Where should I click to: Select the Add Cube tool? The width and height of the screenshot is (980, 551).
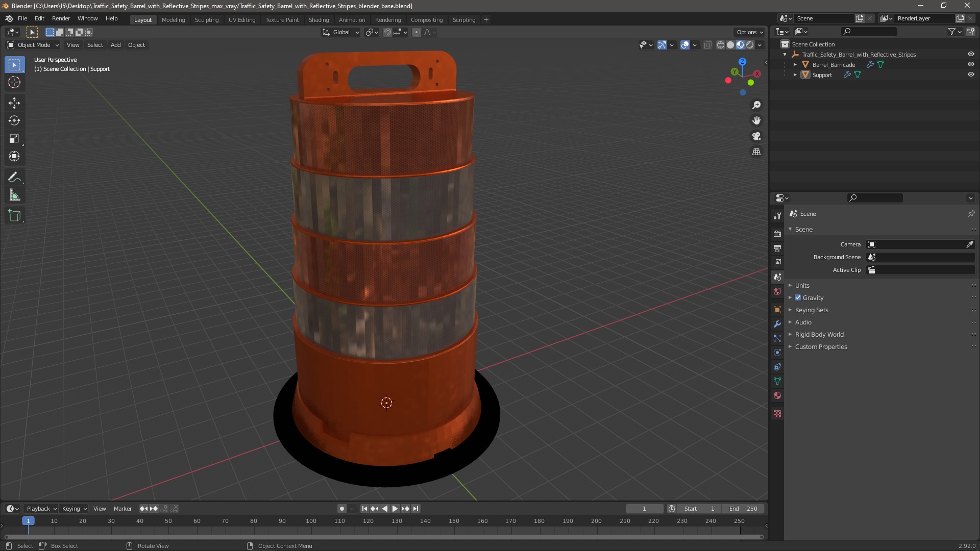click(14, 216)
